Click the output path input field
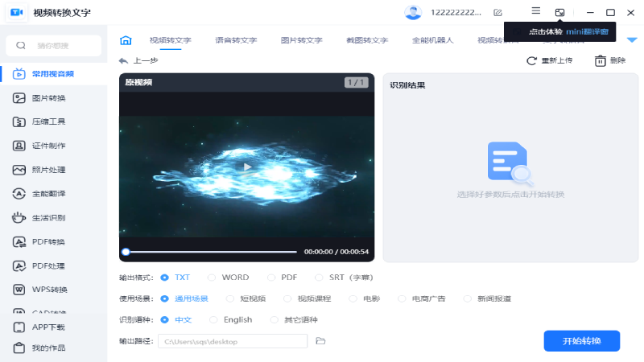Image resolution: width=644 pixels, height=362 pixels. tap(233, 341)
